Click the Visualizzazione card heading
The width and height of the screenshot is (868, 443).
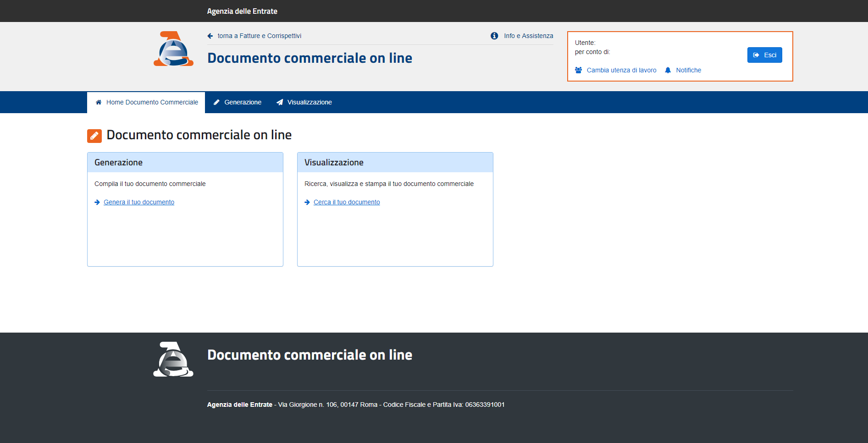[x=334, y=162]
